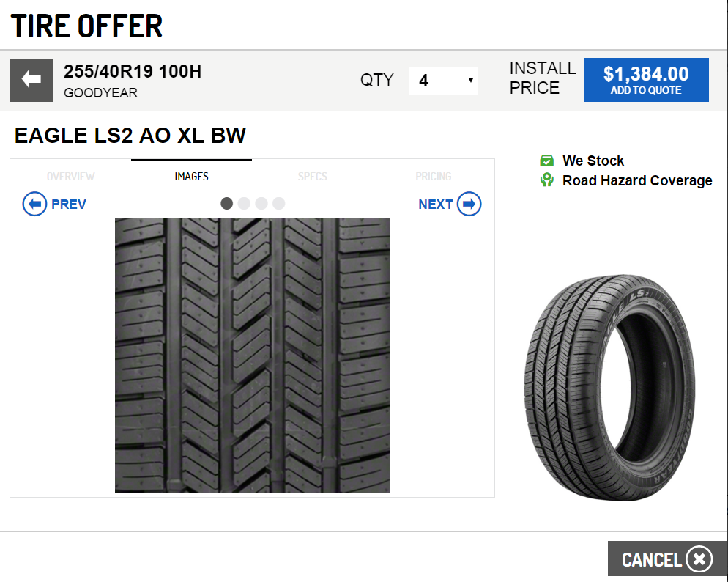Select the fourth image carousel dot
728x582 pixels.
pos(278,203)
